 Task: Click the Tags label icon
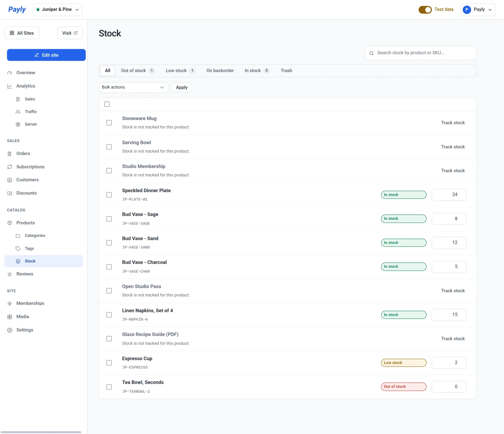pos(18,248)
